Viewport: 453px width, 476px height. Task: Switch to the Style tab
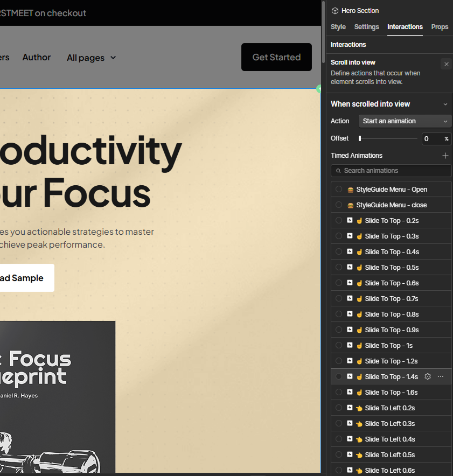[x=338, y=27]
